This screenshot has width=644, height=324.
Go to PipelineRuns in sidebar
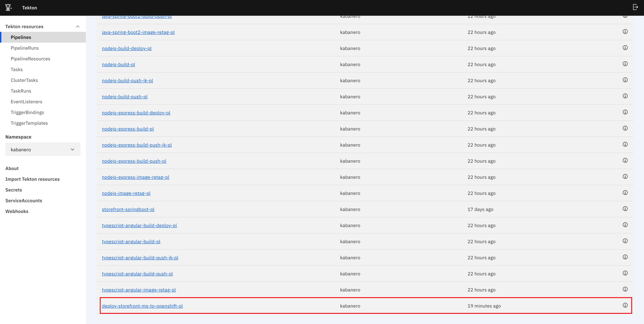[24, 48]
